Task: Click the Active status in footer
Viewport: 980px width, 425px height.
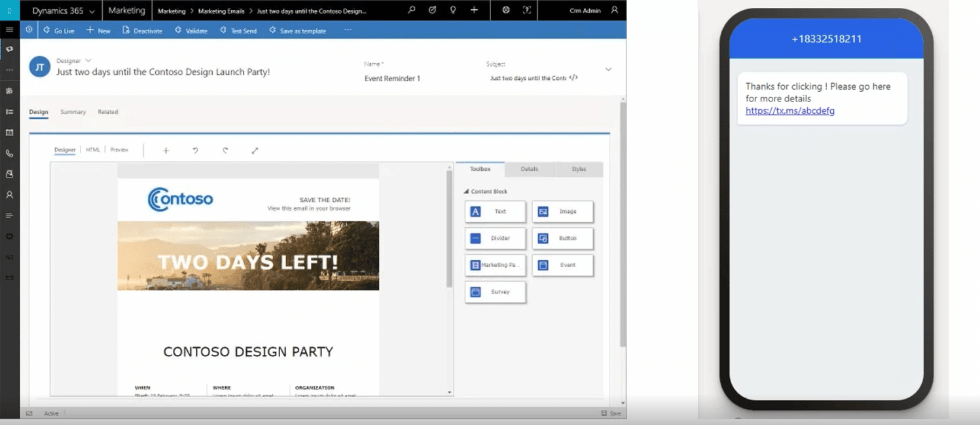Action: point(51,413)
